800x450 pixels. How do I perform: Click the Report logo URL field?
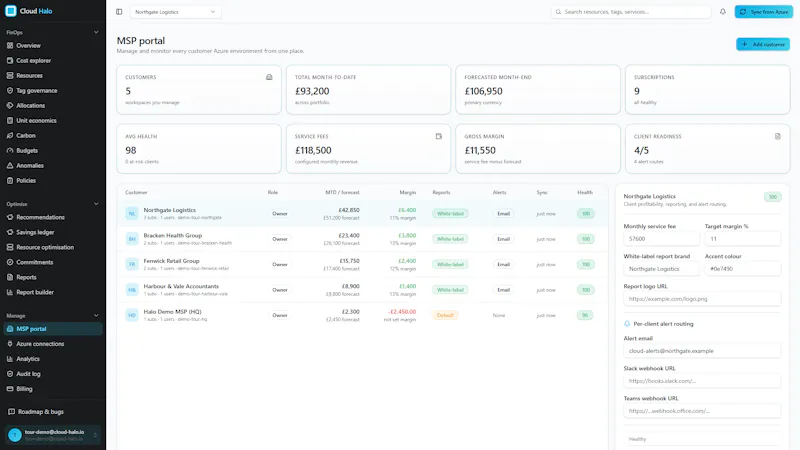[x=702, y=299]
